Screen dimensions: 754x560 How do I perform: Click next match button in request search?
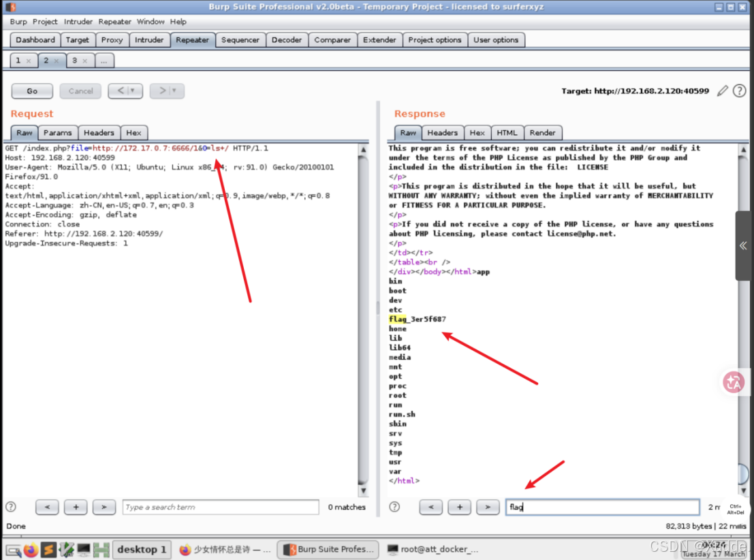coord(104,507)
